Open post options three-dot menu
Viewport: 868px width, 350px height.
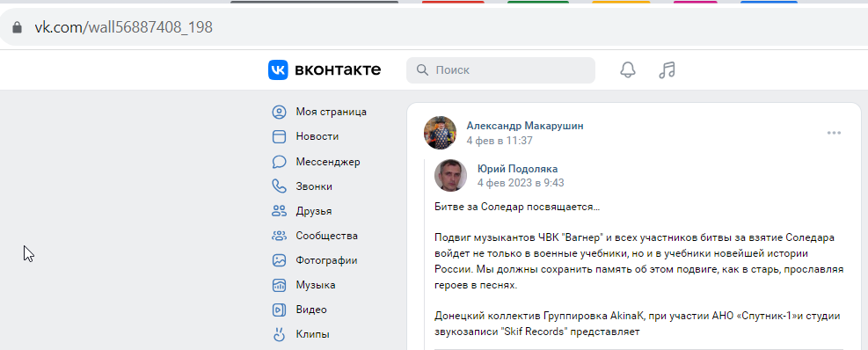click(834, 133)
